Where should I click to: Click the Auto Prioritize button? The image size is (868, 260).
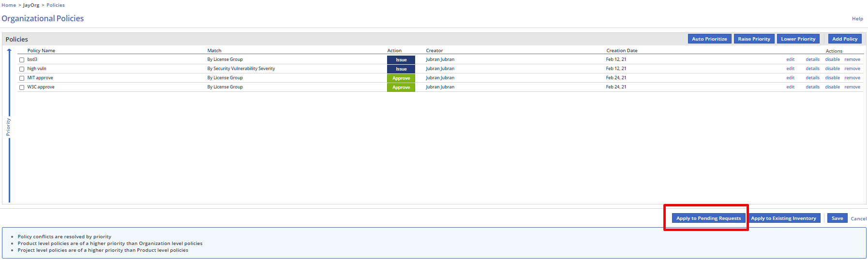coord(709,39)
